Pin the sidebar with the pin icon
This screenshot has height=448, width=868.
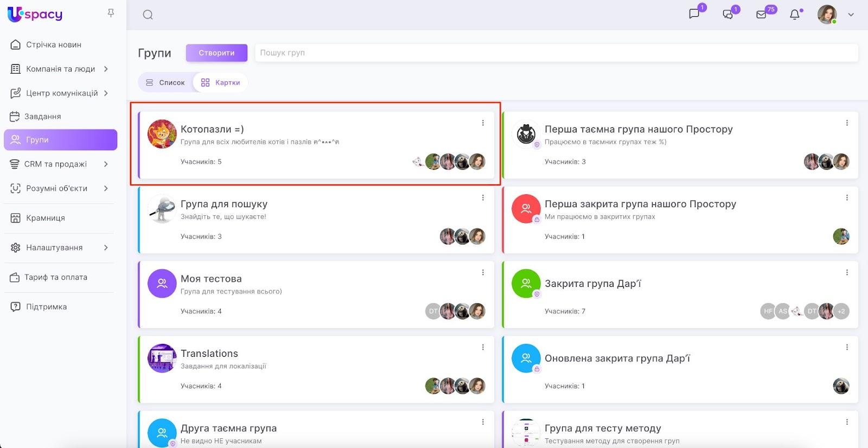click(111, 13)
